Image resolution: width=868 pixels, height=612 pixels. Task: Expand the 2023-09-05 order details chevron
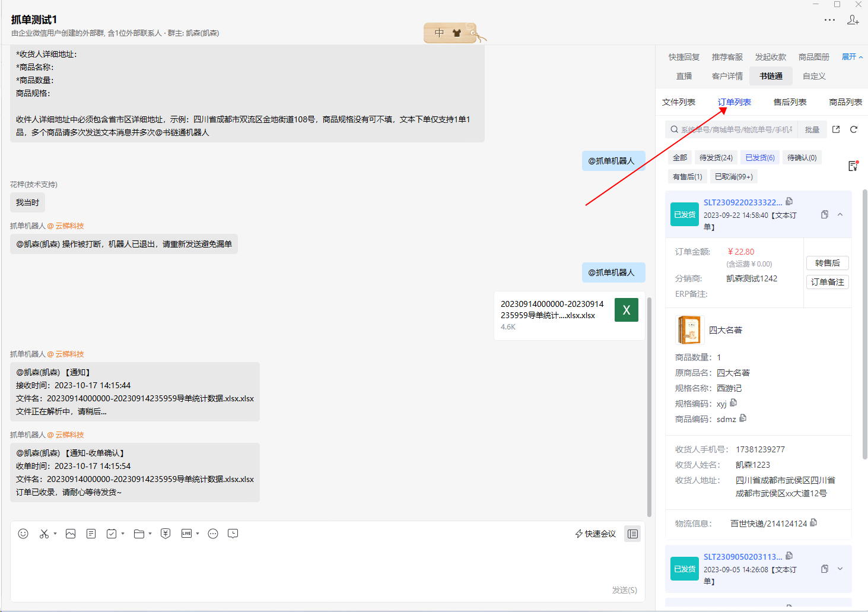click(840, 569)
